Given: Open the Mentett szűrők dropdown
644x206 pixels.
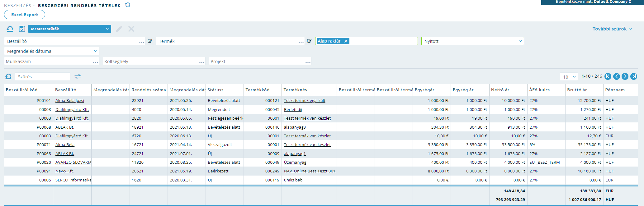Looking at the screenshot, I should [x=70, y=29].
